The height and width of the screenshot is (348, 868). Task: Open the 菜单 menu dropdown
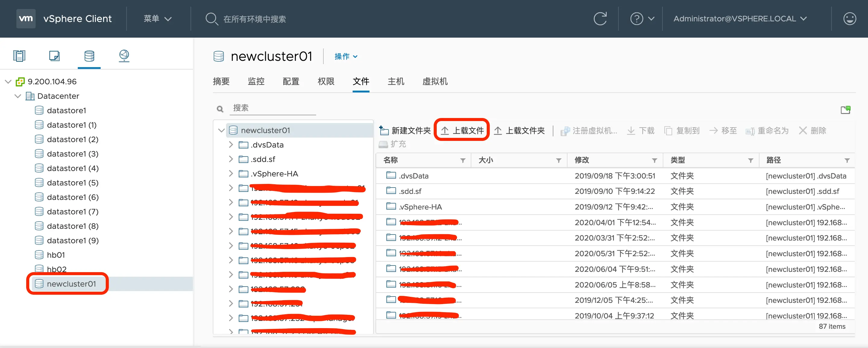tap(157, 19)
